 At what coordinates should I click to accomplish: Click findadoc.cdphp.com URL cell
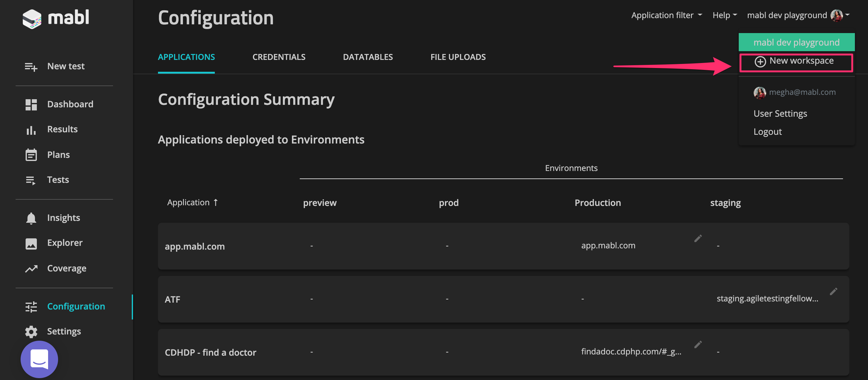(x=631, y=352)
